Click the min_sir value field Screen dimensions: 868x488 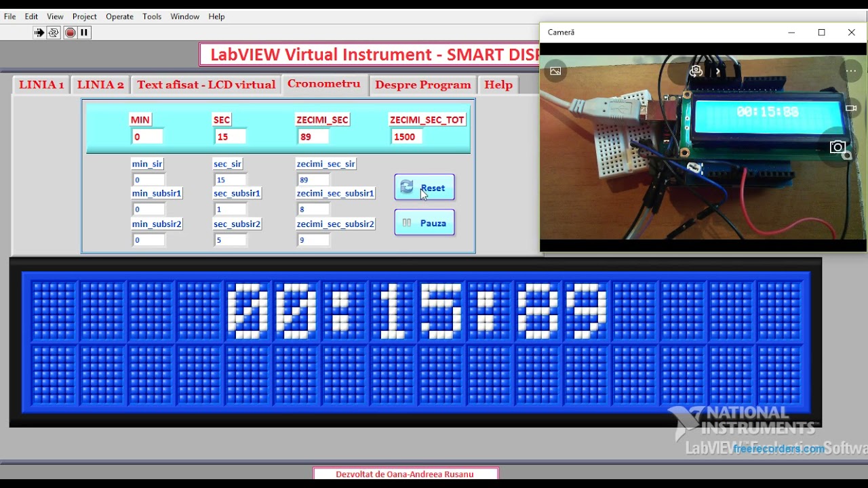[x=149, y=180]
